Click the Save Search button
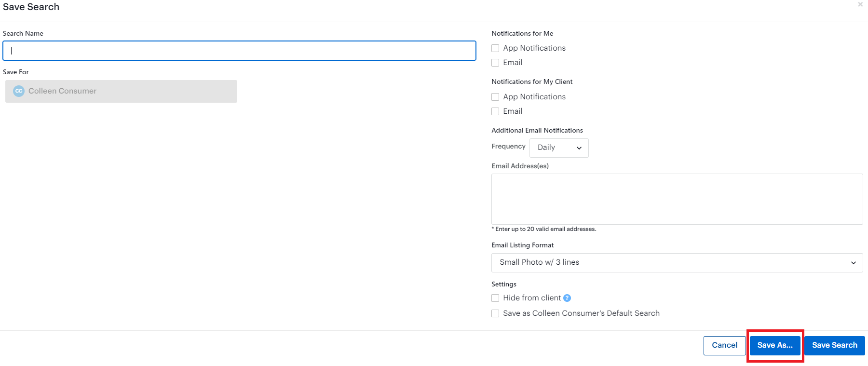Viewport: 868px width, 366px height. pos(835,346)
